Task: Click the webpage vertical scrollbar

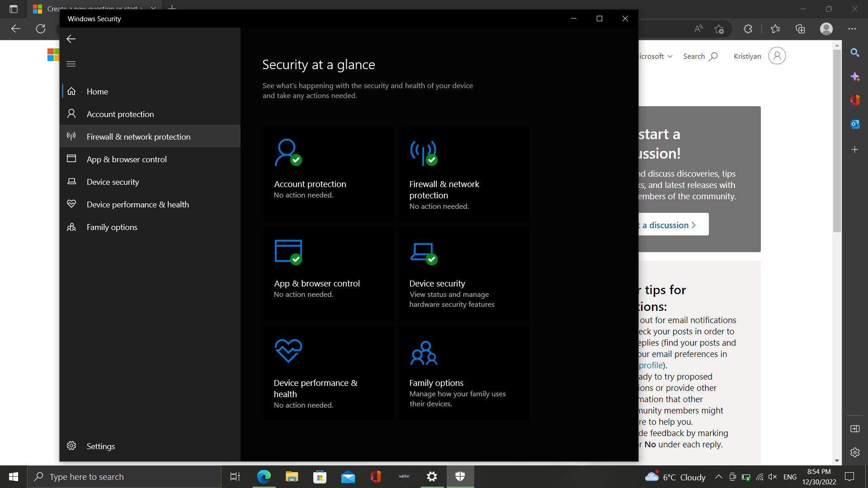Action: coord(837,140)
